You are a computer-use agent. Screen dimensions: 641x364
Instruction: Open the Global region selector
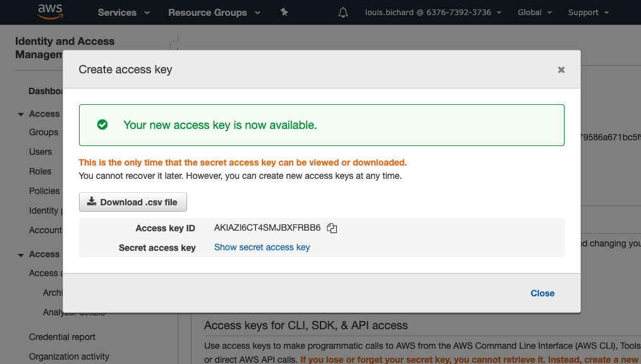pyautogui.click(x=534, y=12)
